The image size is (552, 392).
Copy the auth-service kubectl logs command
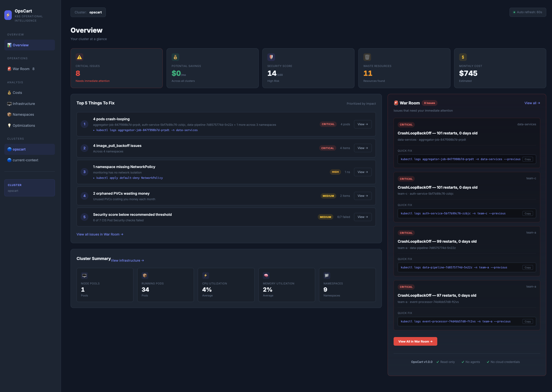528,213
